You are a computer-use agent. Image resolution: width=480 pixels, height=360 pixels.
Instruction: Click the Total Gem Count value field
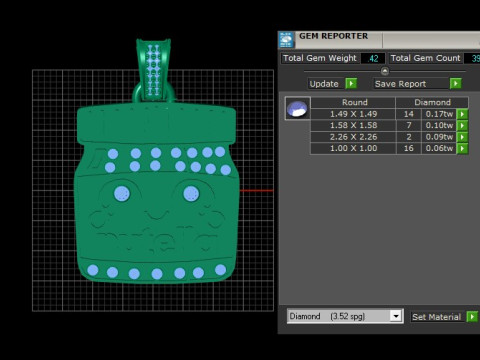(x=473, y=58)
